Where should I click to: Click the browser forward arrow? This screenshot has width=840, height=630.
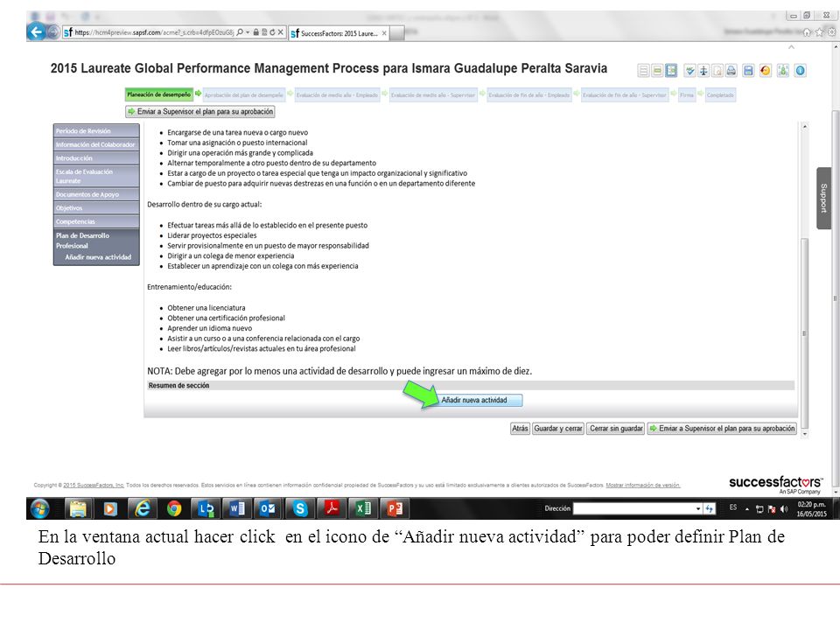click(53, 32)
